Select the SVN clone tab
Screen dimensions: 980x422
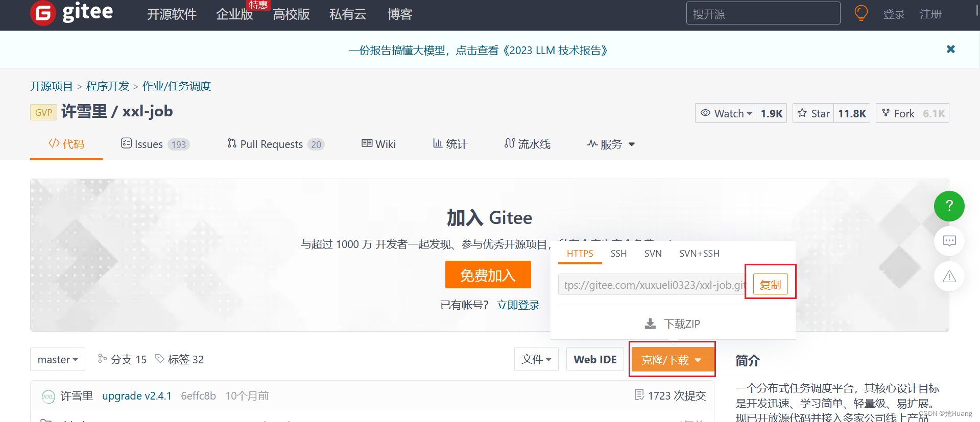(653, 253)
